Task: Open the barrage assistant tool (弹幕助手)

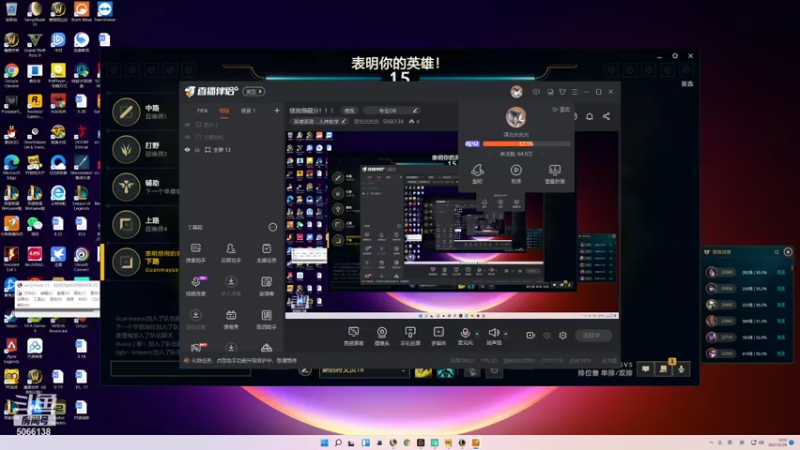Action: (x=195, y=253)
